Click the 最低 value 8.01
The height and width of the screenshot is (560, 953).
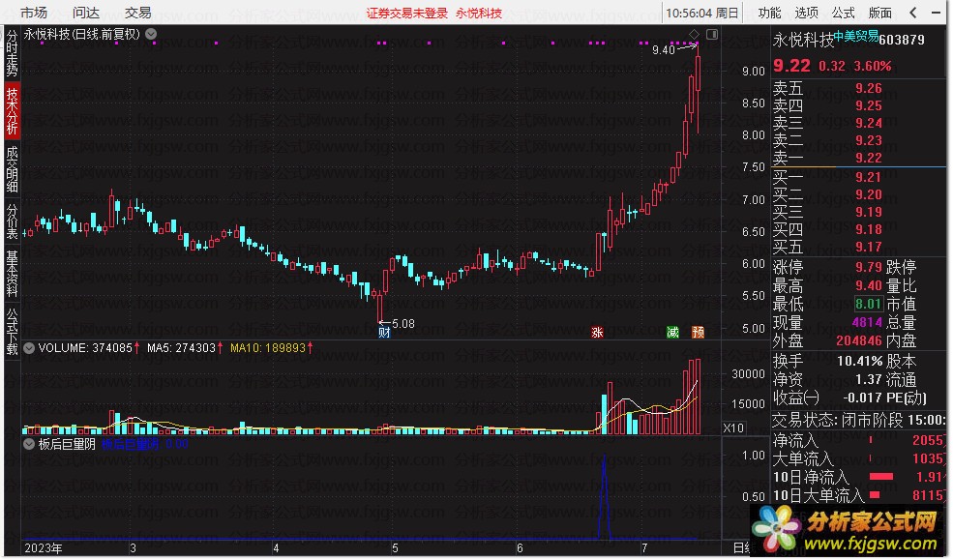coord(869,304)
